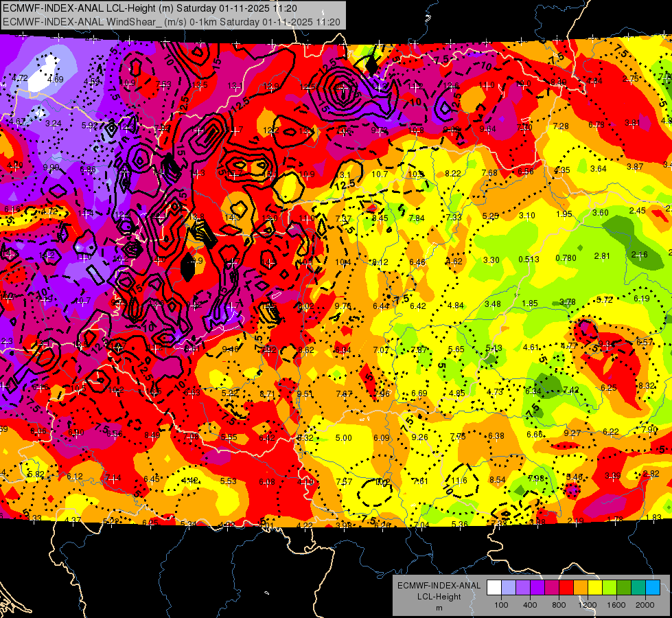Click the grid value 11.6

459,481
